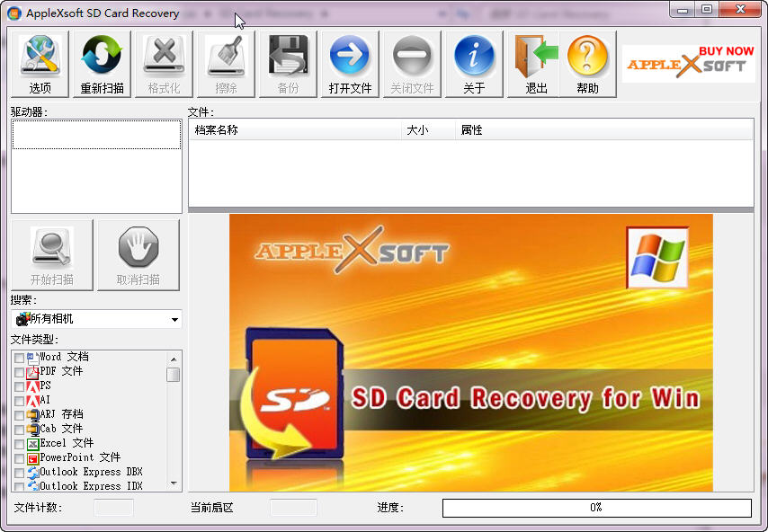
Task: Tick the Cab 文件 checkbox
Action: (x=19, y=430)
